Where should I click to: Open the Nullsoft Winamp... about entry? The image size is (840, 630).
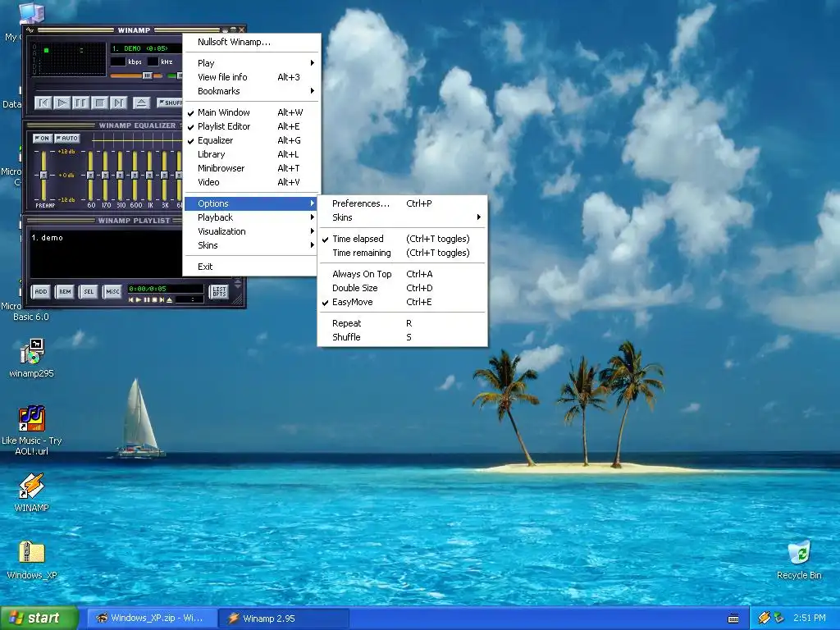[x=251, y=42]
